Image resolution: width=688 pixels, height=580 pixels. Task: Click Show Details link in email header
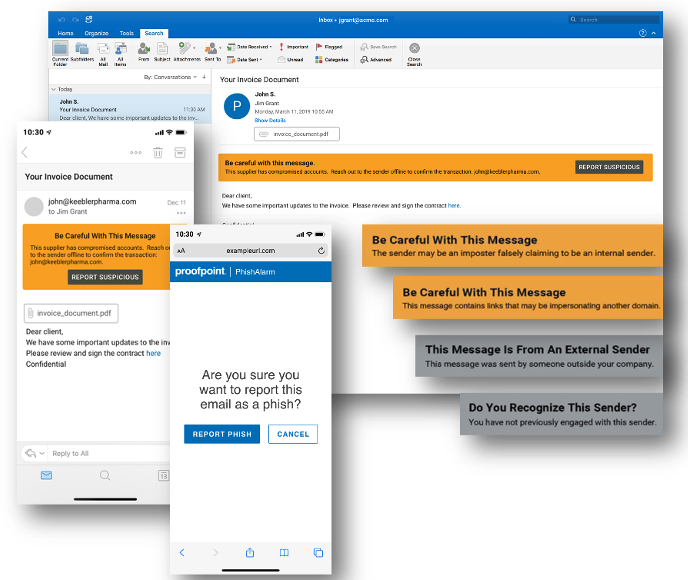click(x=270, y=120)
